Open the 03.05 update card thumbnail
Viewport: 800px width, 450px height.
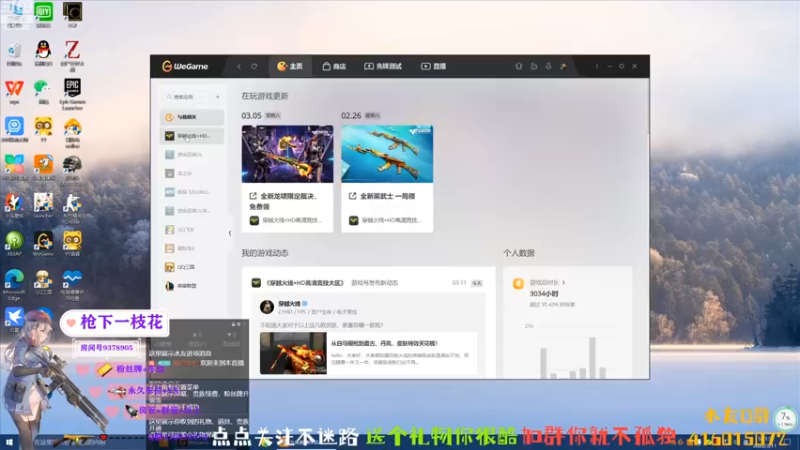(x=287, y=154)
